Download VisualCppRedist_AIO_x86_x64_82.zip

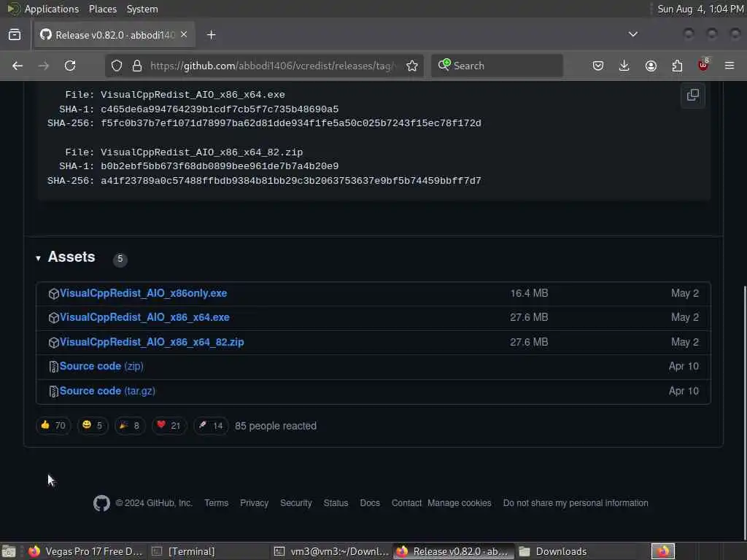(x=152, y=342)
